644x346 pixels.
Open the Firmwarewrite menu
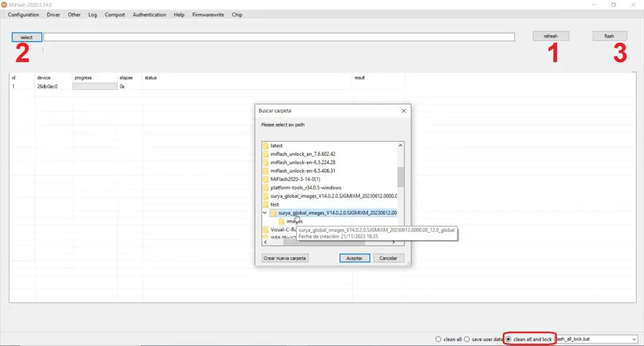pos(208,14)
